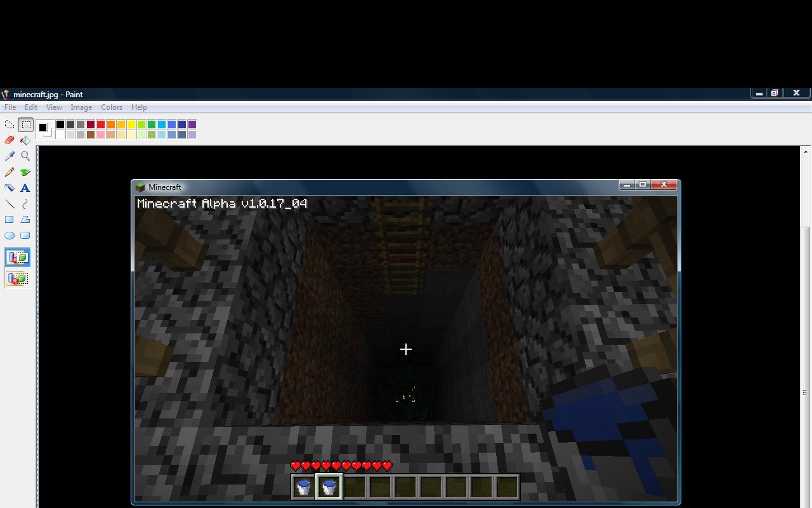Pick the turquoise swatch in the top row

[162, 124]
